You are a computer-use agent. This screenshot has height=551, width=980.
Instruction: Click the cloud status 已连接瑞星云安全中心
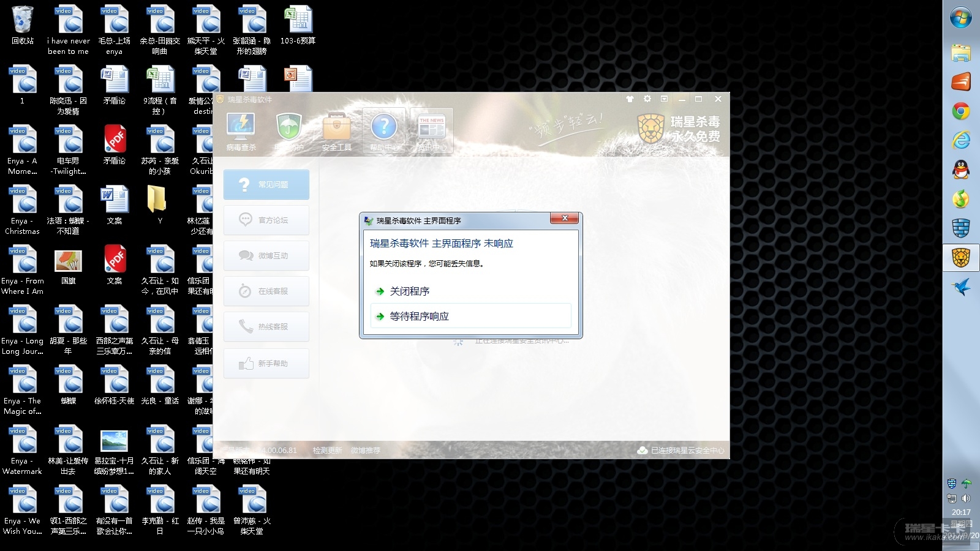point(680,450)
